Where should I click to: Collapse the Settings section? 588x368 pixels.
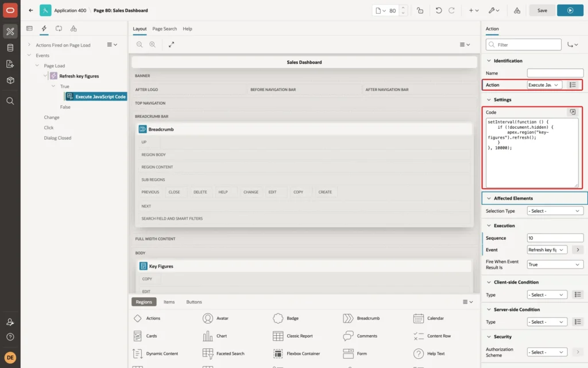coord(489,99)
